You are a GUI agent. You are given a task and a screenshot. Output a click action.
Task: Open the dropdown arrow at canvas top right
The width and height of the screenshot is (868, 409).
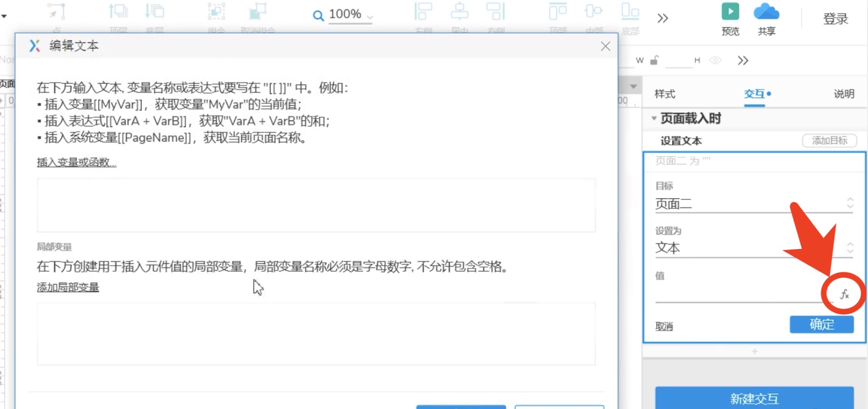point(633,86)
